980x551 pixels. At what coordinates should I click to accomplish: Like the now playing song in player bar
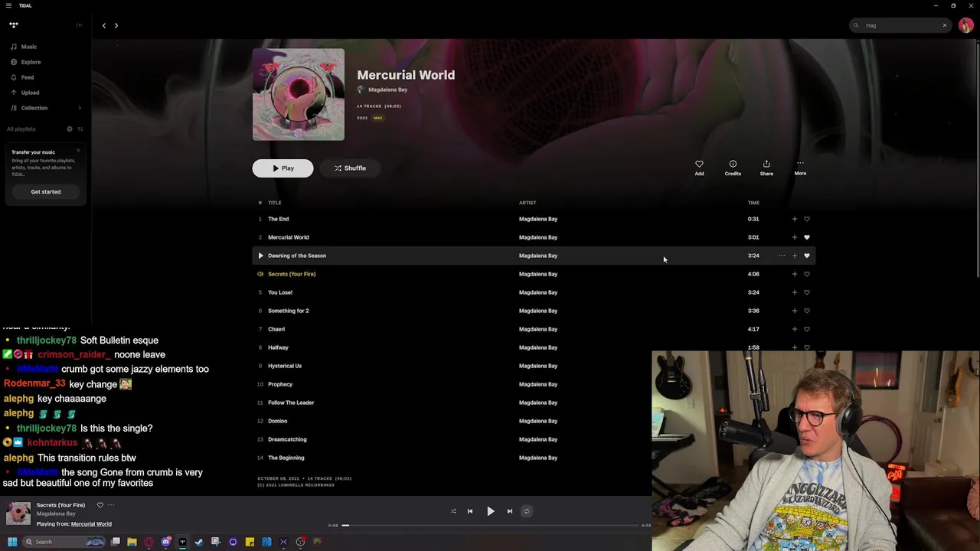click(100, 505)
